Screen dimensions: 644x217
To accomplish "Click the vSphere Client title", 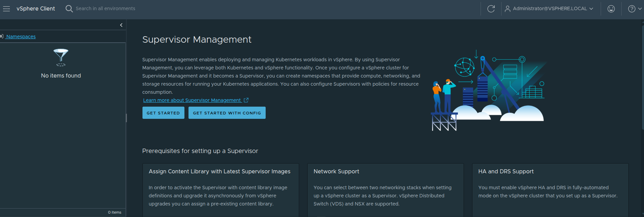I will pyautogui.click(x=36, y=9).
